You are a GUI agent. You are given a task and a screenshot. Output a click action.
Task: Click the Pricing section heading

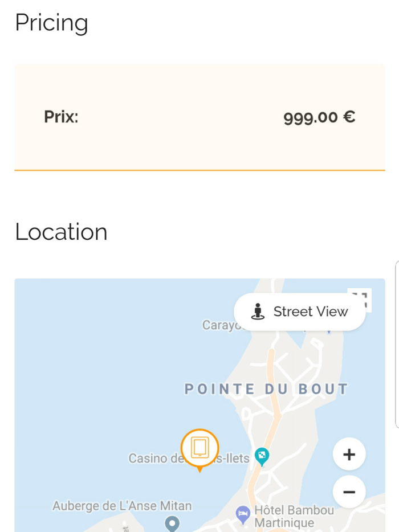coord(52,23)
